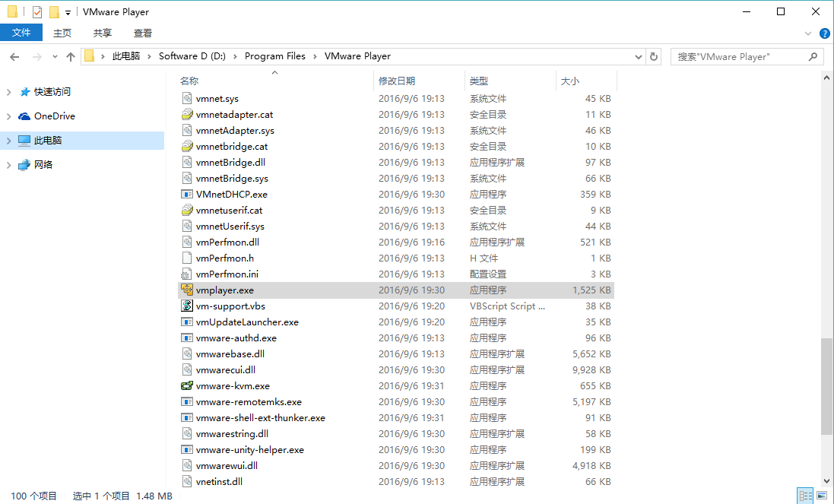Expand the 网络 tree node
The height and width of the screenshot is (504, 834).
pos(8,165)
